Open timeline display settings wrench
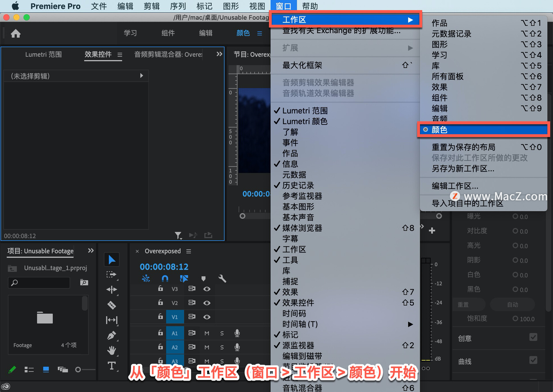 pyautogui.click(x=222, y=279)
